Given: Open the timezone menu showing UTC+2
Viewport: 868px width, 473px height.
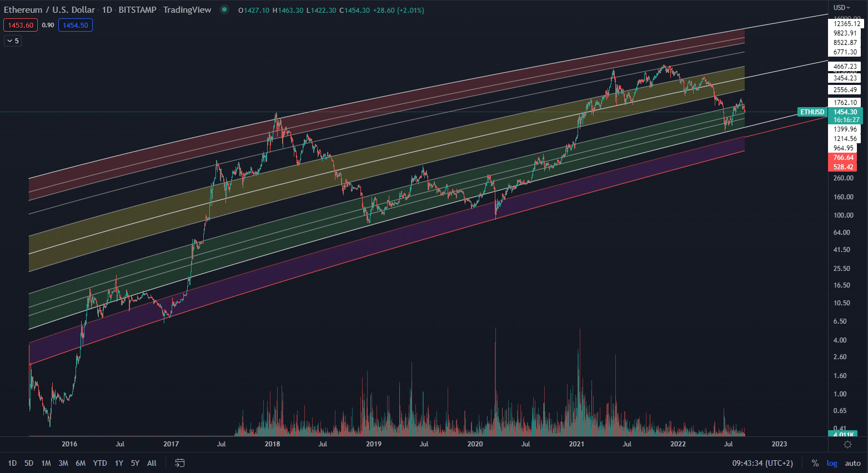Looking at the screenshot, I should coord(762,463).
